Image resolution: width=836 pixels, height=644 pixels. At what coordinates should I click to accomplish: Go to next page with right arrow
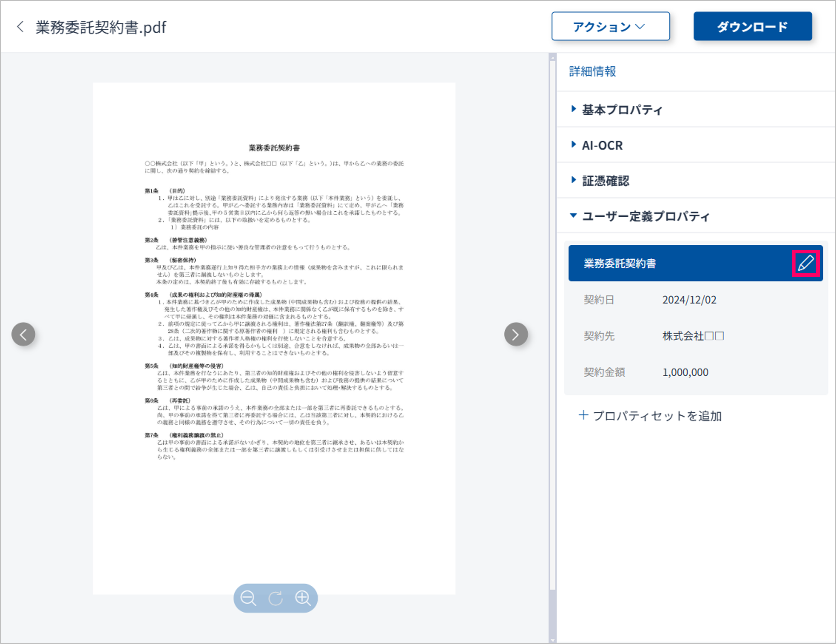click(516, 334)
